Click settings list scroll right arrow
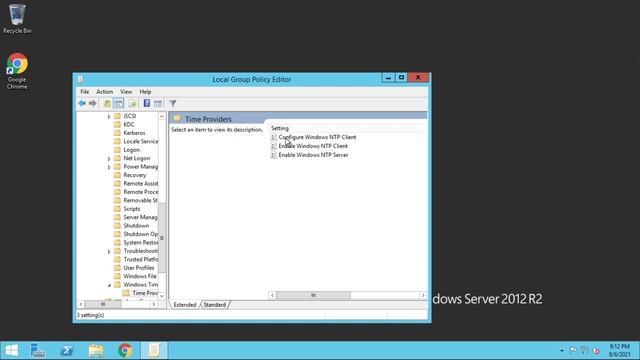Screen dimensions: 640x360 point(423,295)
